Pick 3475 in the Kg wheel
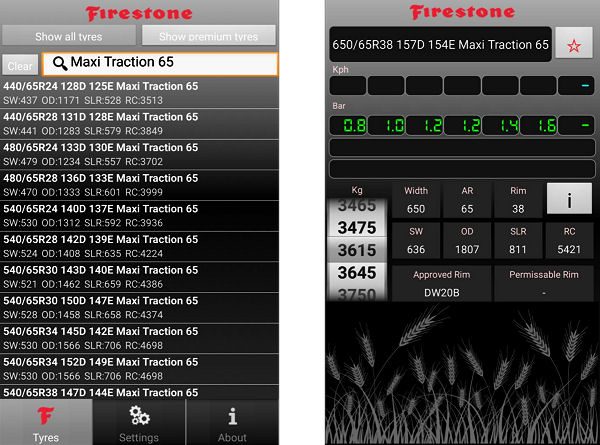Screen dimensions: 600x445 (x=357, y=228)
